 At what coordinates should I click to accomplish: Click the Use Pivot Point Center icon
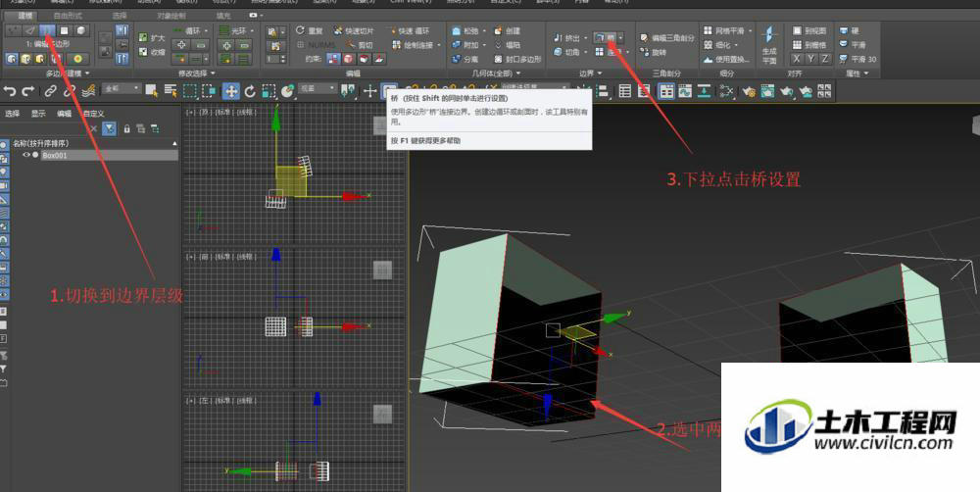pos(348,91)
